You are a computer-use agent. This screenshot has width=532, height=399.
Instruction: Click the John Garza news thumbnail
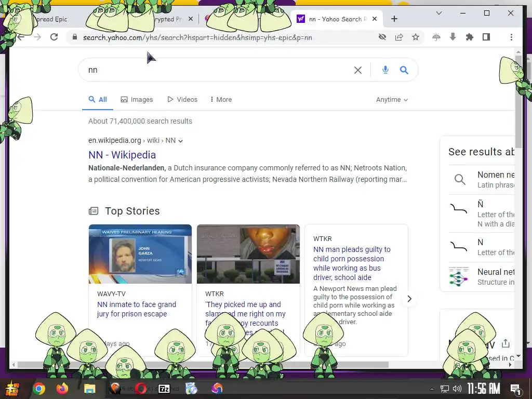click(140, 254)
